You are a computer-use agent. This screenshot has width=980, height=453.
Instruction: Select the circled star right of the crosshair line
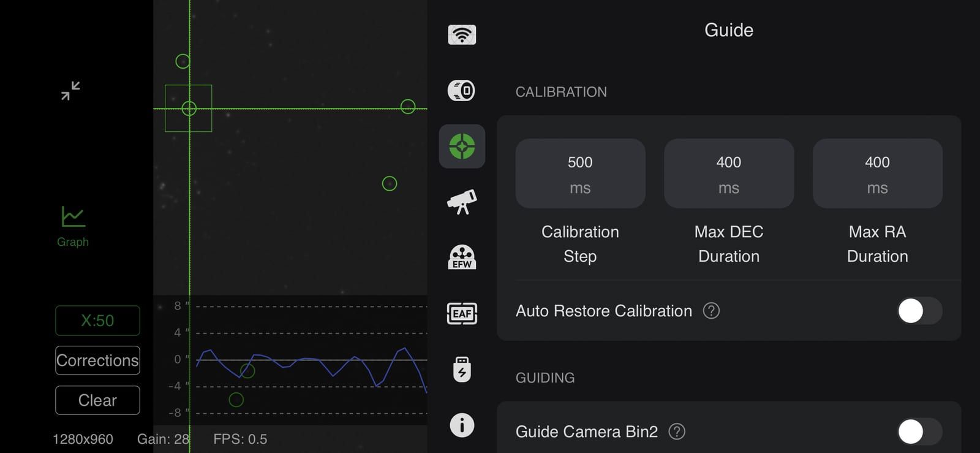[x=408, y=107]
